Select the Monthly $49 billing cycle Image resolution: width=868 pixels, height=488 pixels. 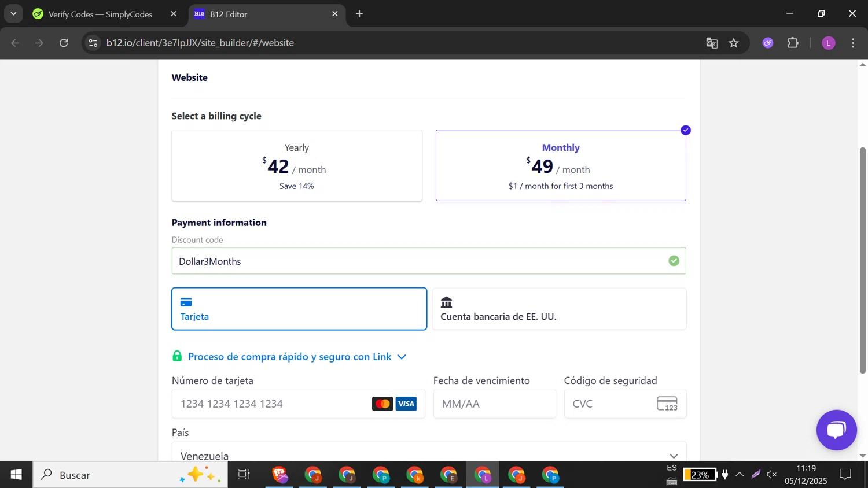(x=561, y=165)
